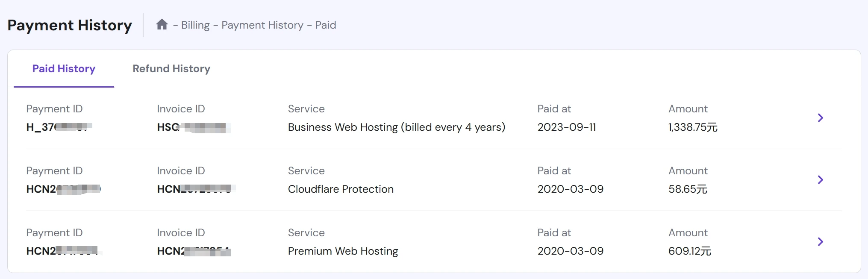Select the Cloudflare row invoice ID value
The height and width of the screenshot is (279, 868).
pos(196,189)
